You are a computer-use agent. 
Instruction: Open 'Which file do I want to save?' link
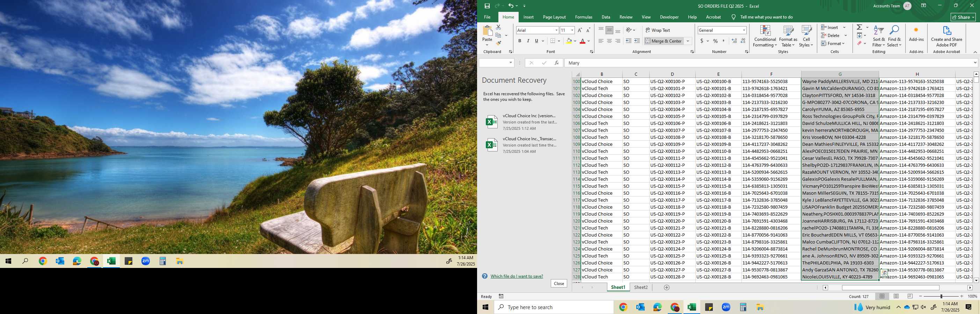point(517,276)
